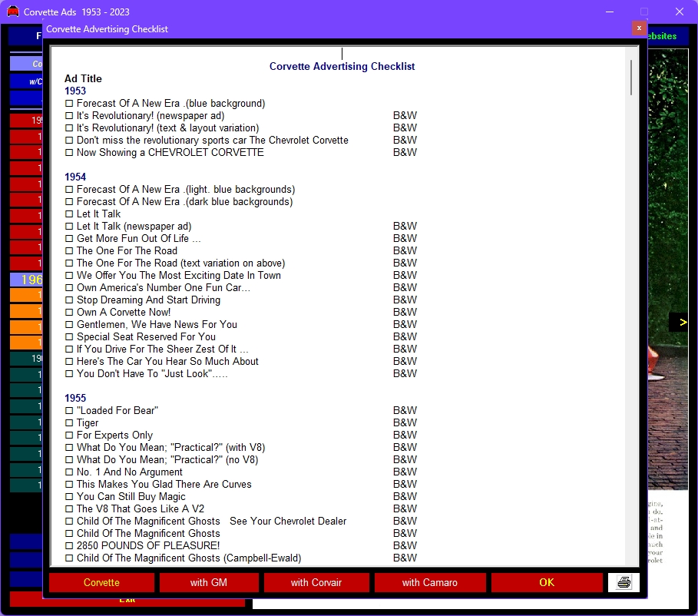
Task: Click the "Corvette Advertising Checklist" document heading
Action: pyautogui.click(x=342, y=66)
